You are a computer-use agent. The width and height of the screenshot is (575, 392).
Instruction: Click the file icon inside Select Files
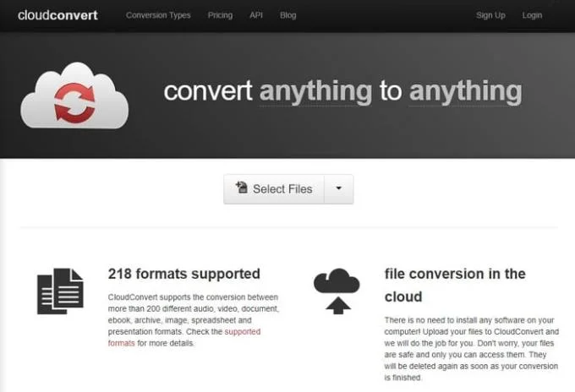click(241, 188)
